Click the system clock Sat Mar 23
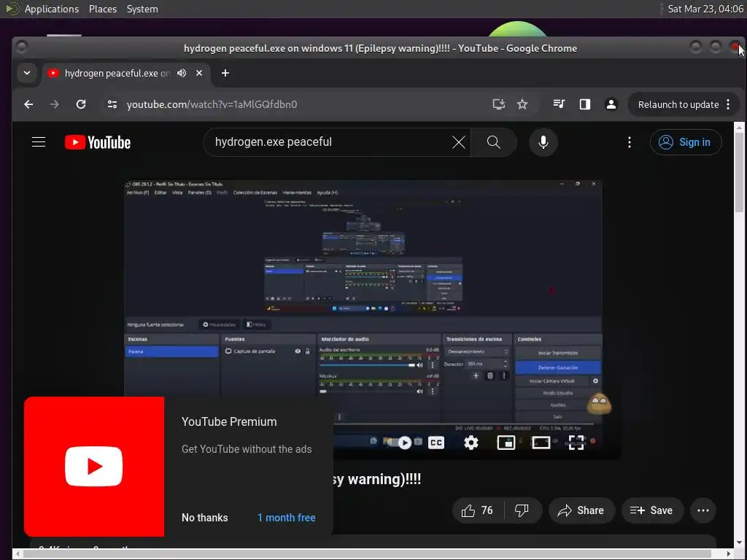Viewport: 747px width, 560px height. click(x=705, y=9)
